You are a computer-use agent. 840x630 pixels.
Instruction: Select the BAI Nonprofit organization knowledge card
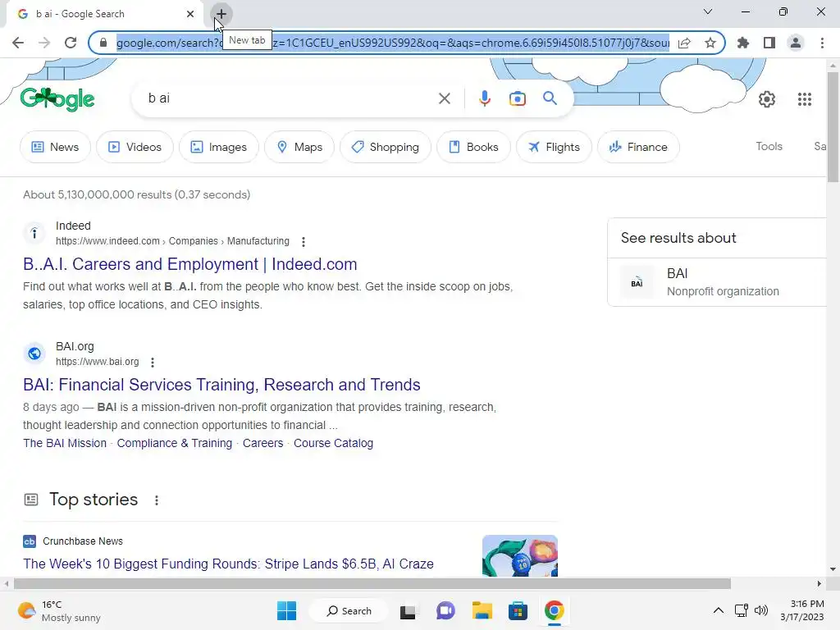[718, 282]
